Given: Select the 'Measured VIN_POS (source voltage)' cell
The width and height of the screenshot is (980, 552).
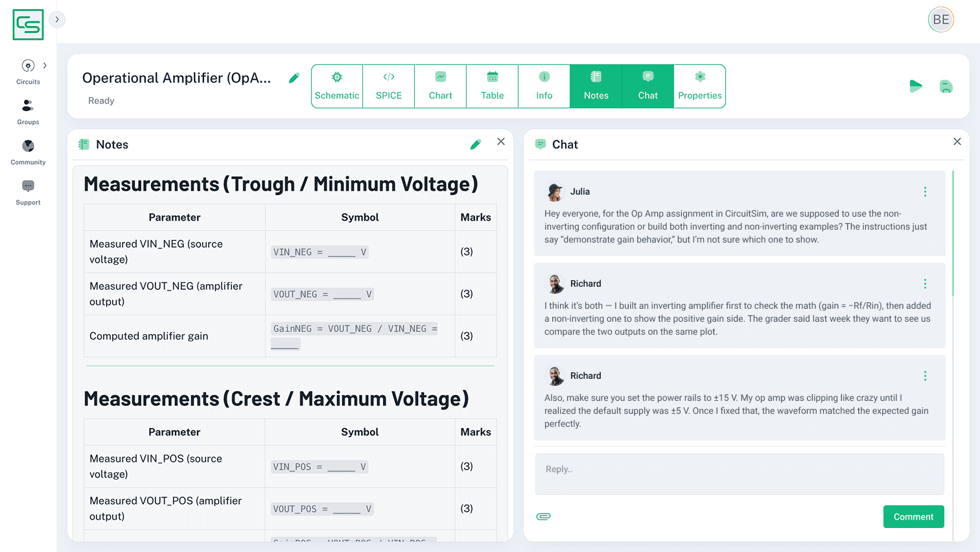Looking at the screenshot, I should [x=174, y=466].
